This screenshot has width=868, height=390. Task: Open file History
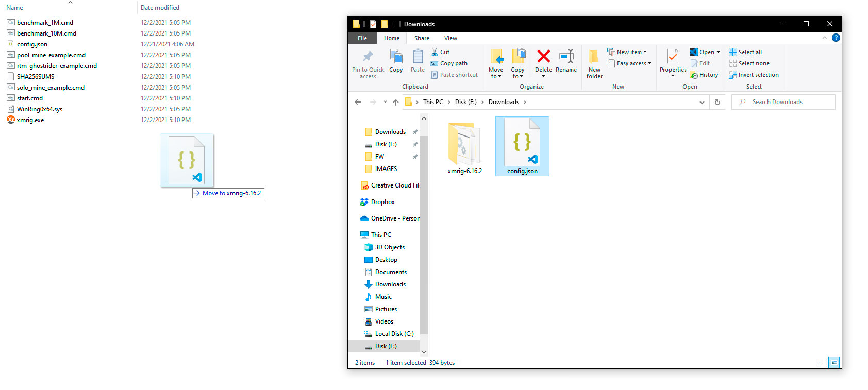704,75
